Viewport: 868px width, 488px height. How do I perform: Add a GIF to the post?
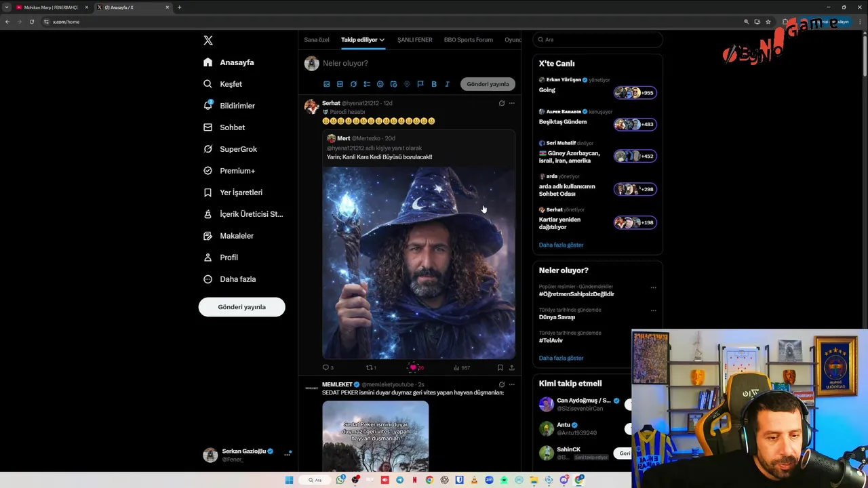(340, 84)
